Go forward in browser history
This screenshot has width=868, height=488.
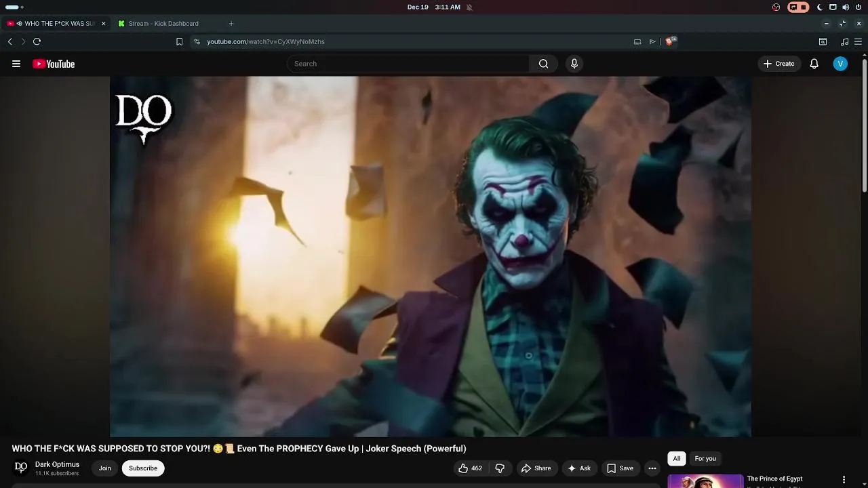pos(23,41)
